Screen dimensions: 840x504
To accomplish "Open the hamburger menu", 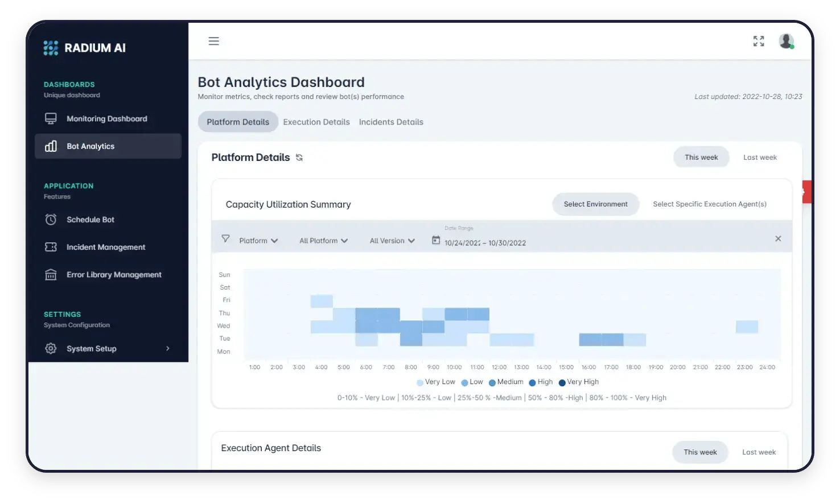I will (214, 41).
